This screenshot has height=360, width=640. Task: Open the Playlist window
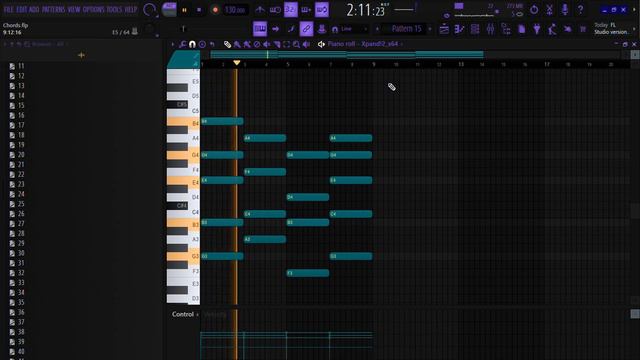coord(444,29)
